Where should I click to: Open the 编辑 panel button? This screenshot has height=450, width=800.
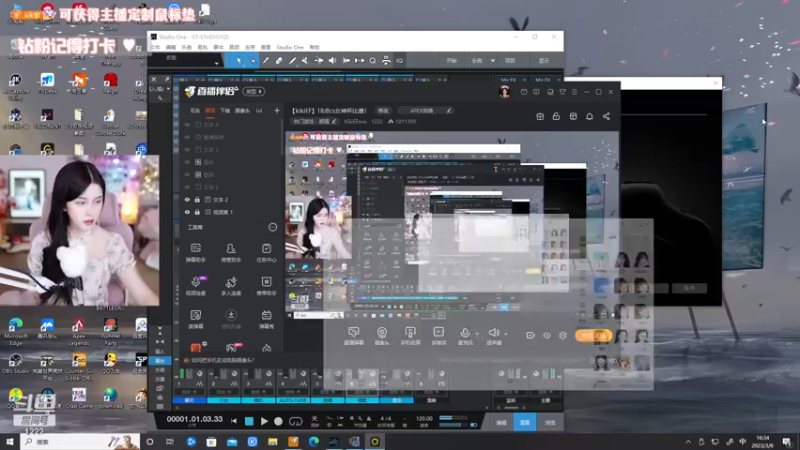pos(502,422)
